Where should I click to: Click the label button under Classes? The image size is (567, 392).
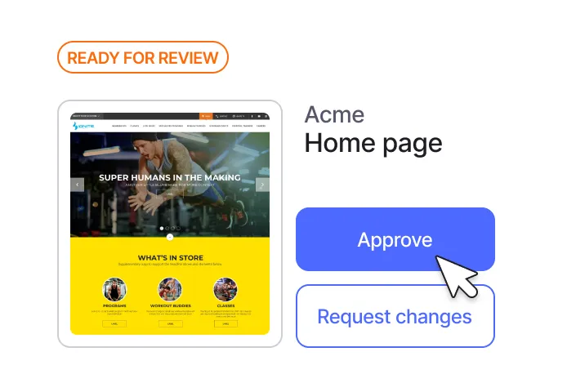coord(225,323)
